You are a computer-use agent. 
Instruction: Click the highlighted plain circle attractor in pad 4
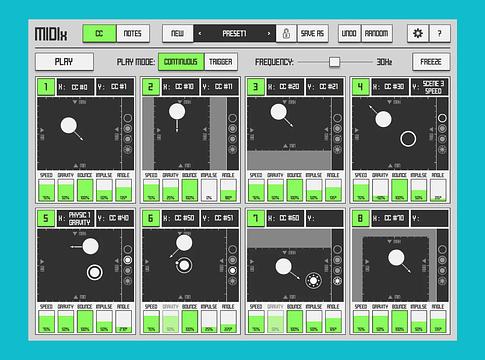pyautogui.click(x=442, y=118)
